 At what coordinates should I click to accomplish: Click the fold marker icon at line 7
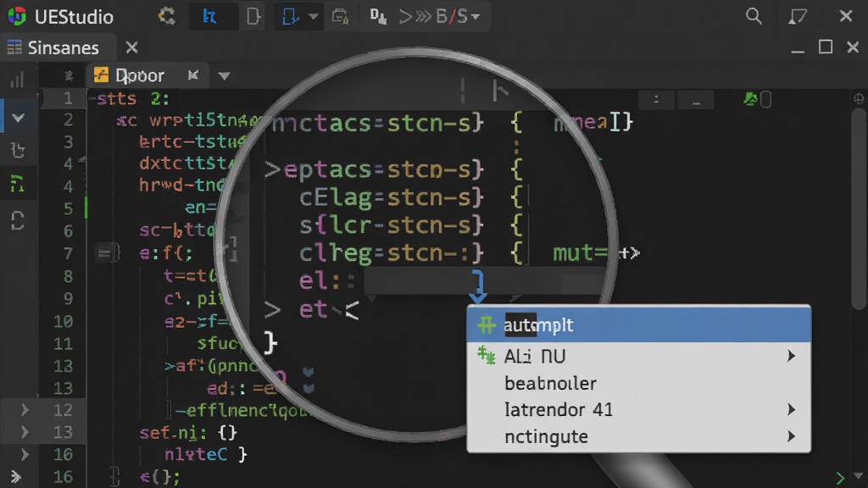coord(107,253)
